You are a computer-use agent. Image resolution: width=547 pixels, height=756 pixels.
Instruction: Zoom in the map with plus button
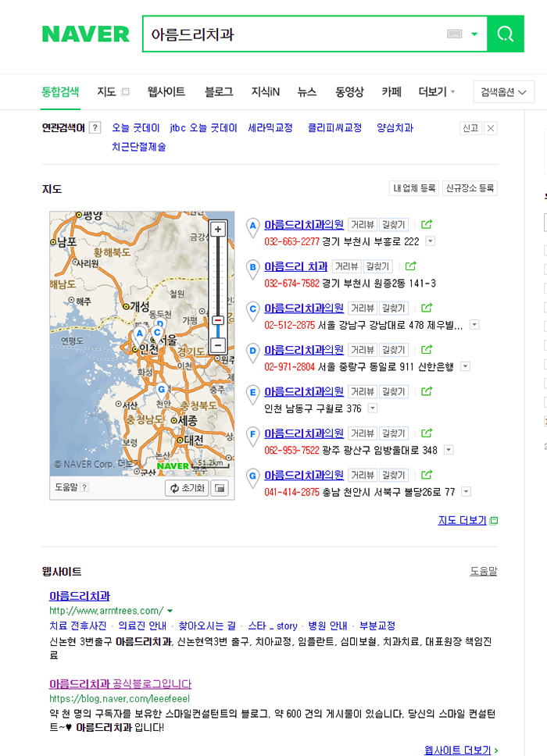click(x=218, y=230)
